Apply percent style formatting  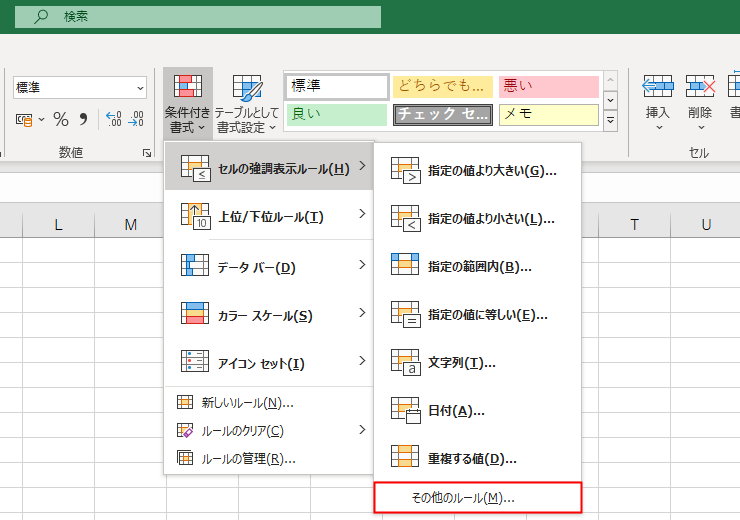click(x=61, y=119)
